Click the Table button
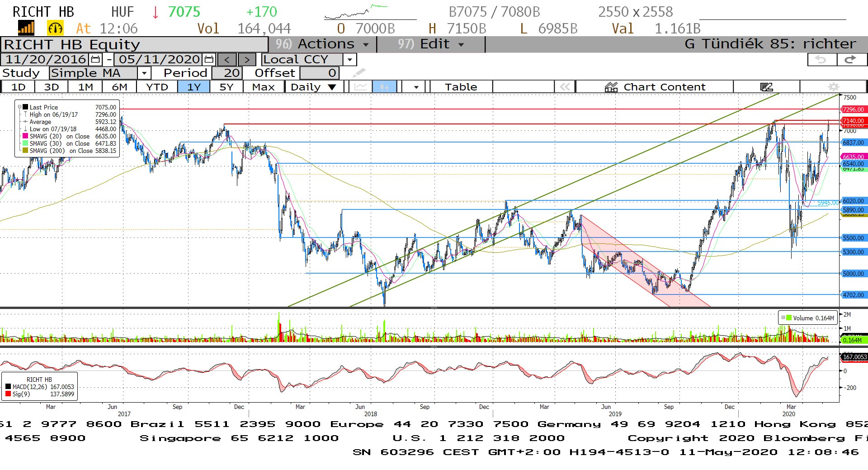The width and height of the screenshot is (868, 470). [461, 87]
